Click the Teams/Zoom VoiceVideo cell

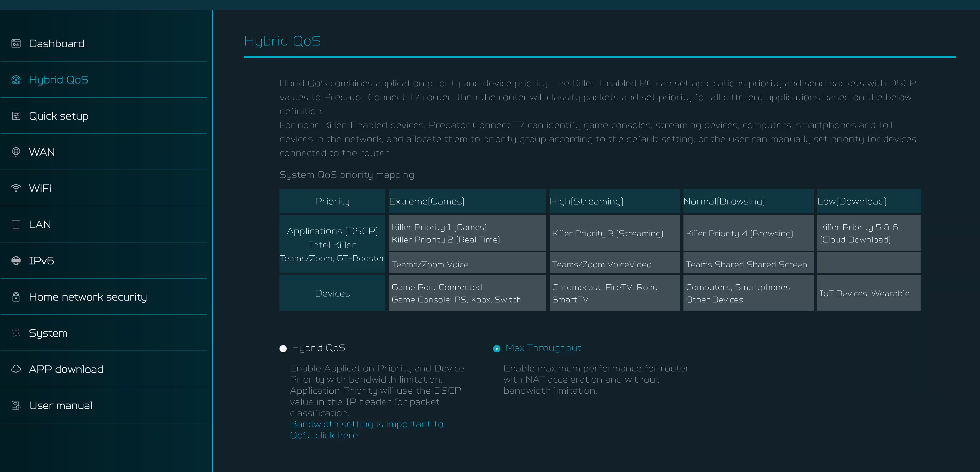pyautogui.click(x=615, y=263)
